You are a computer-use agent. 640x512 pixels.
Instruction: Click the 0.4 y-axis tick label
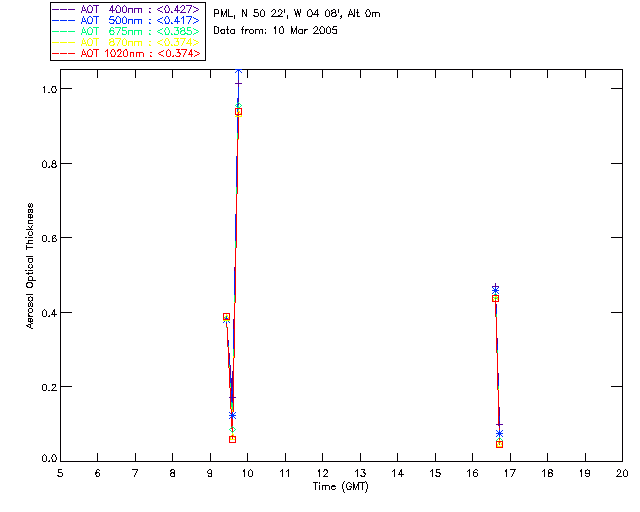tap(49, 313)
